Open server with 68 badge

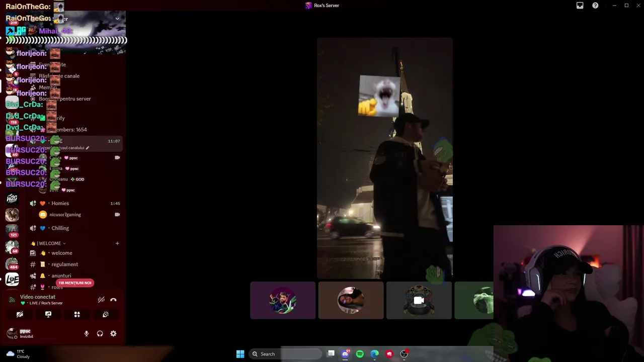click(x=12, y=246)
